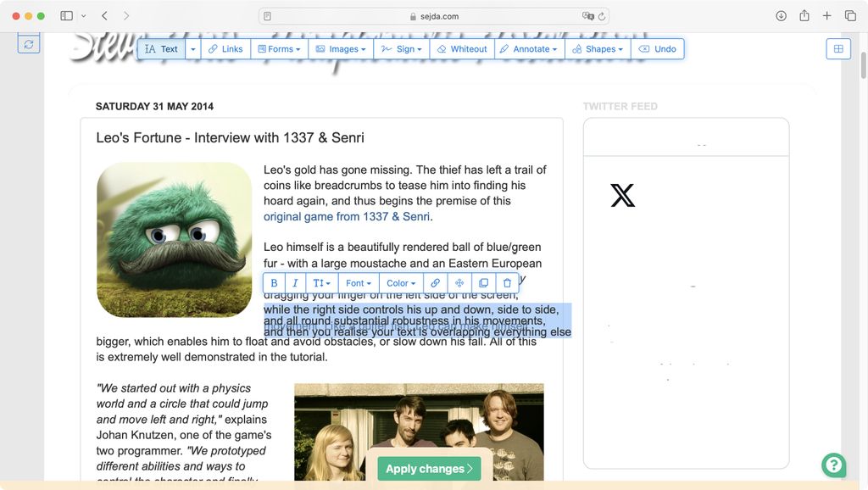Click the Apply changes button
The image size is (868, 490).
429,467
